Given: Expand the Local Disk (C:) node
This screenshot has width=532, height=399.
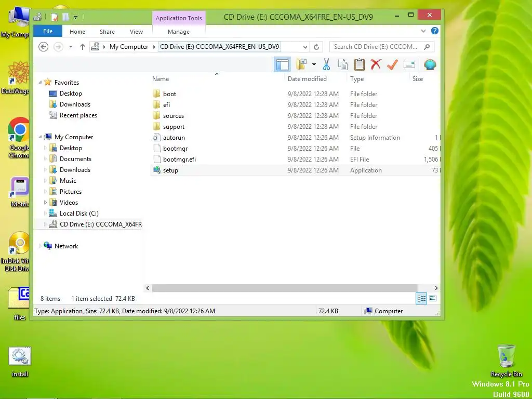Looking at the screenshot, I should [46, 214].
